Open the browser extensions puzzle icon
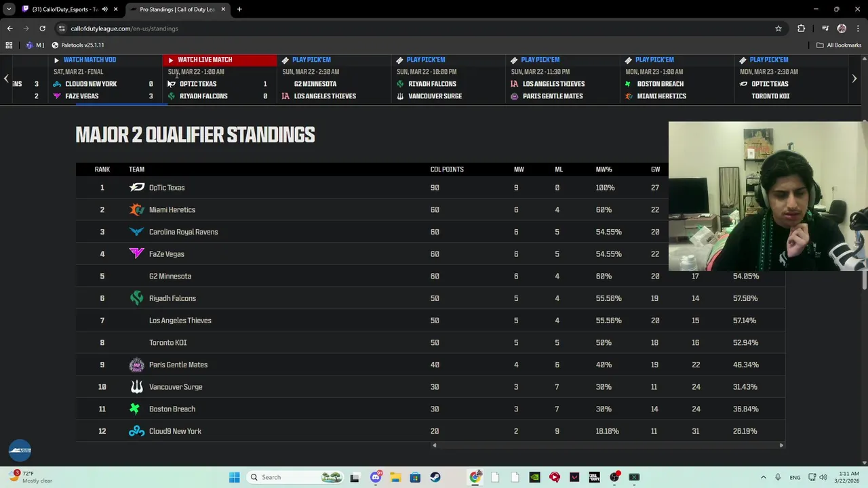 802,28
